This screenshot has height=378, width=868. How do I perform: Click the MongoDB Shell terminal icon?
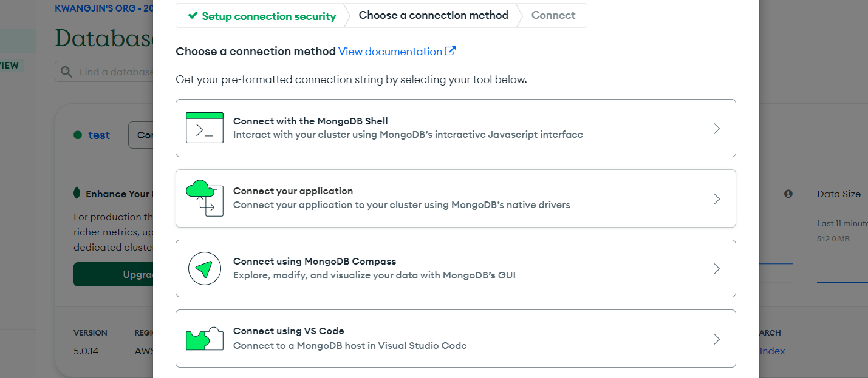tap(204, 127)
